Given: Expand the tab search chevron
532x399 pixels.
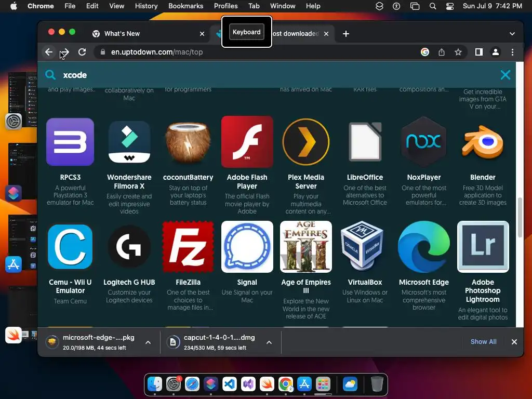Looking at the screenshot, I should coord(512,34).
